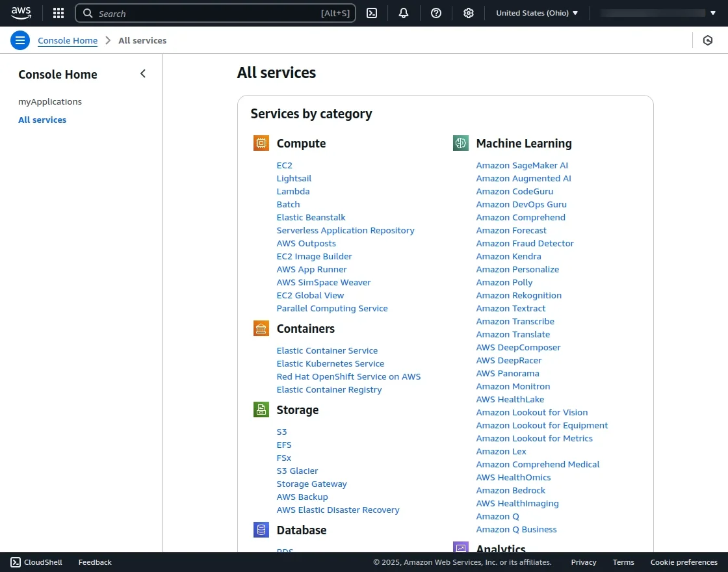728x572 pixels.
Task: Click the Storage category icon
Action: pos(261,409)
